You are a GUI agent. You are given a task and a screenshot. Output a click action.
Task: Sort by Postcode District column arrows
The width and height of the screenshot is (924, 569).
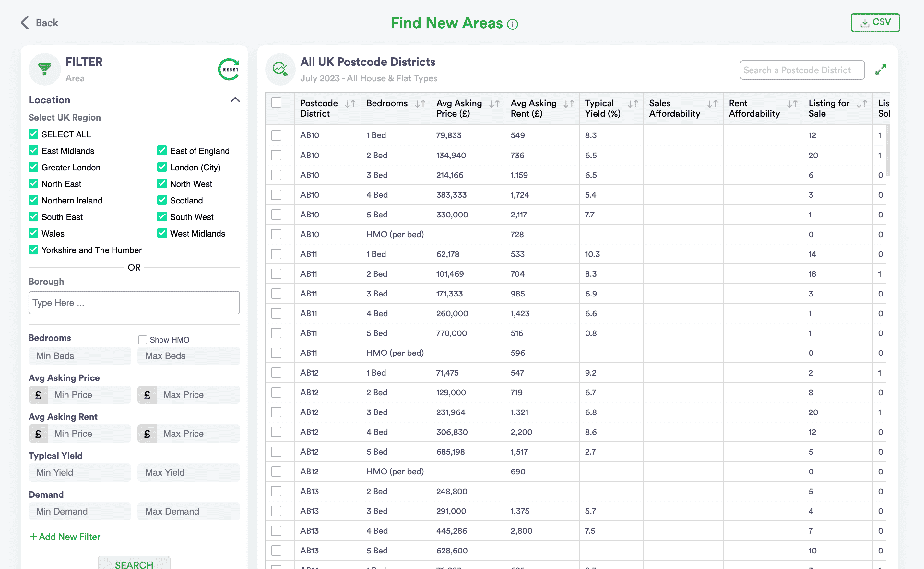[x=350, y=104]
